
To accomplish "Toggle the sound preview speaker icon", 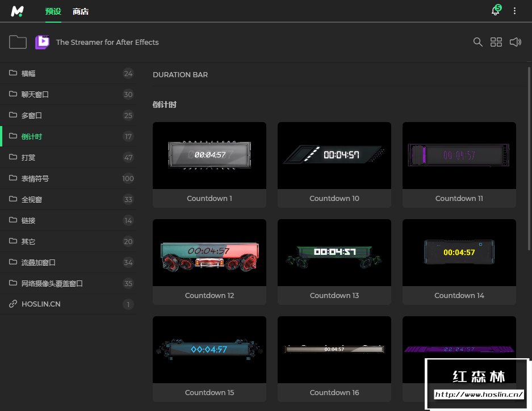I will [x=515, y=42].
